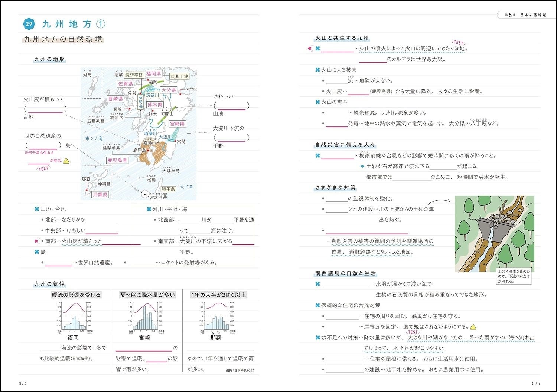Screen dimensions: 557x392
Task: Click the blank before の監視体制を強化
Action: (x=337, y=198)
